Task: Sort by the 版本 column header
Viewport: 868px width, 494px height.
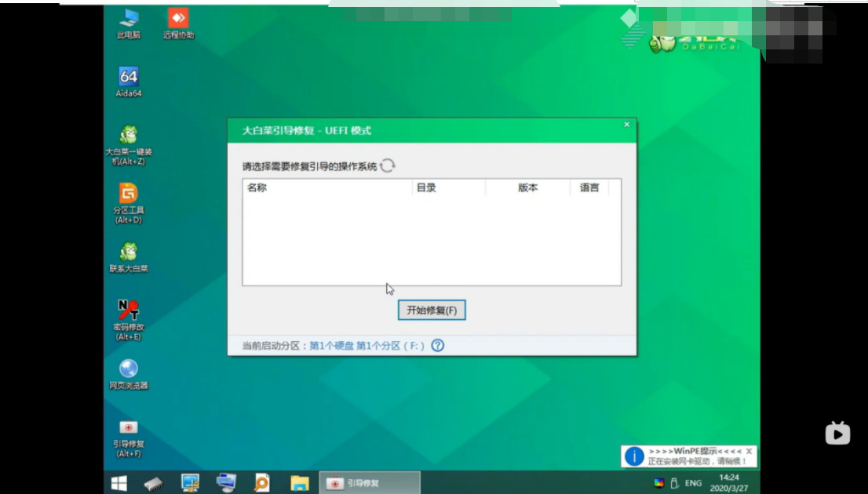Action: 528,187
